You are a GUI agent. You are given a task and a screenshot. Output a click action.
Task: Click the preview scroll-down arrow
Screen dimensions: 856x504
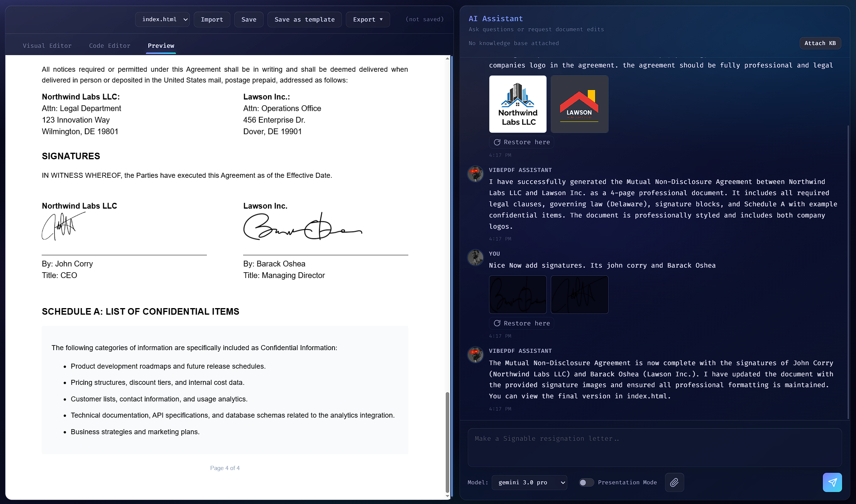[447, 496]
